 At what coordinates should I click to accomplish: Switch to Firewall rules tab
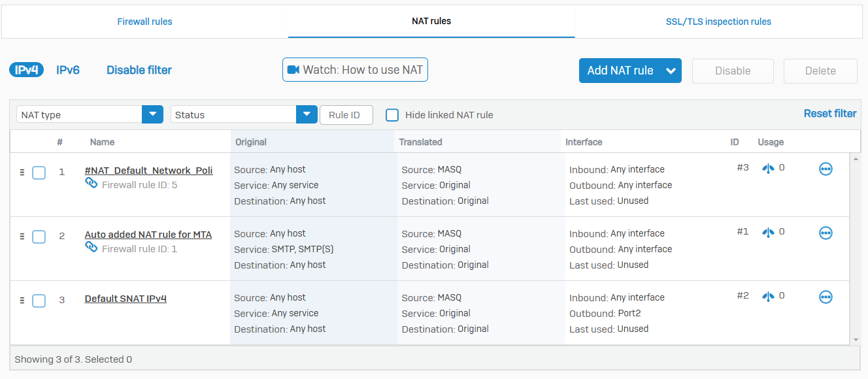pos(144,22)
